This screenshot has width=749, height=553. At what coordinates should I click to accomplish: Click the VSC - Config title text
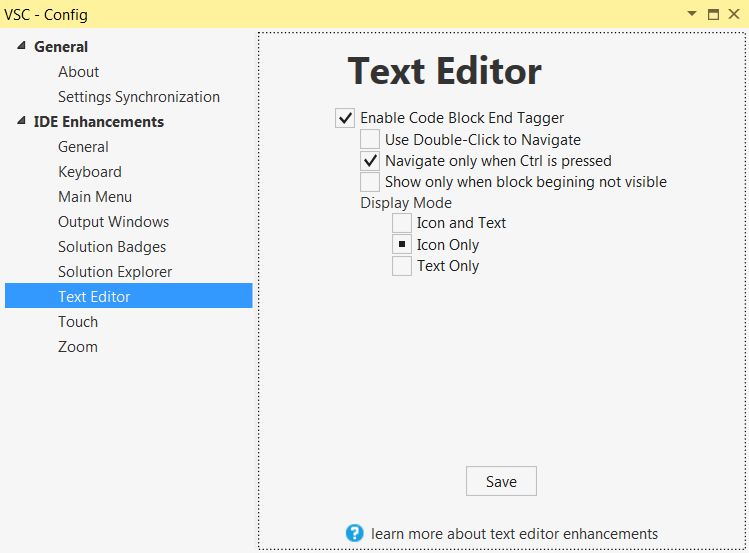tap(46, 14)
